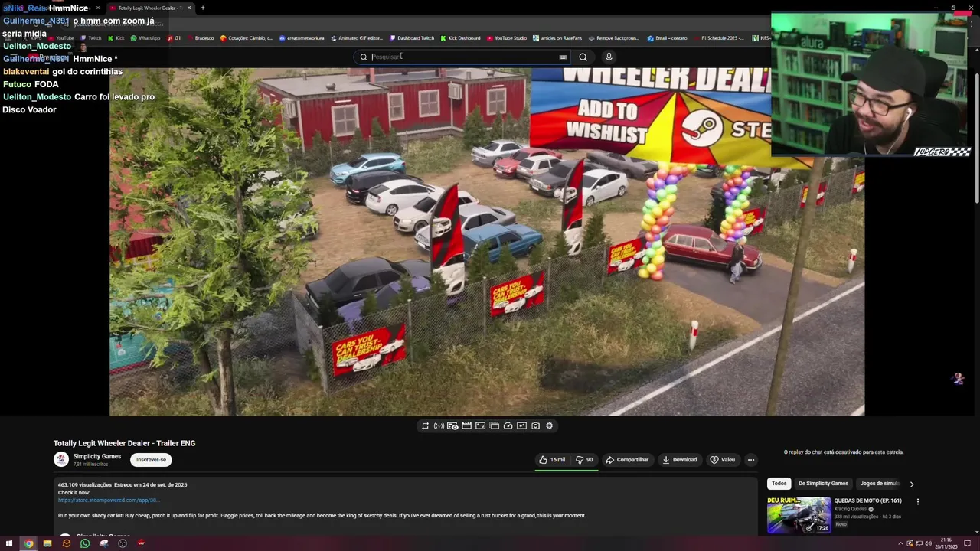Image resolution: width=980 pixels, height=551 pixels.
Task: Open the Simplicity Games channel avatar
Action: pos(61,459)
